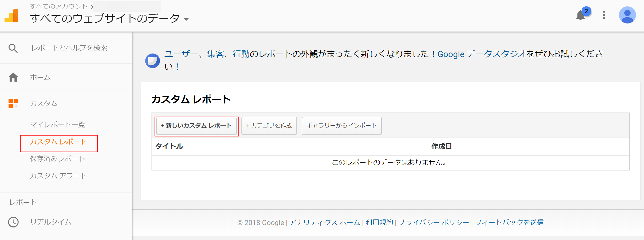
Task: Expand リアルタイム reports section
Action: pyautogui.click(x=51, y=222)
